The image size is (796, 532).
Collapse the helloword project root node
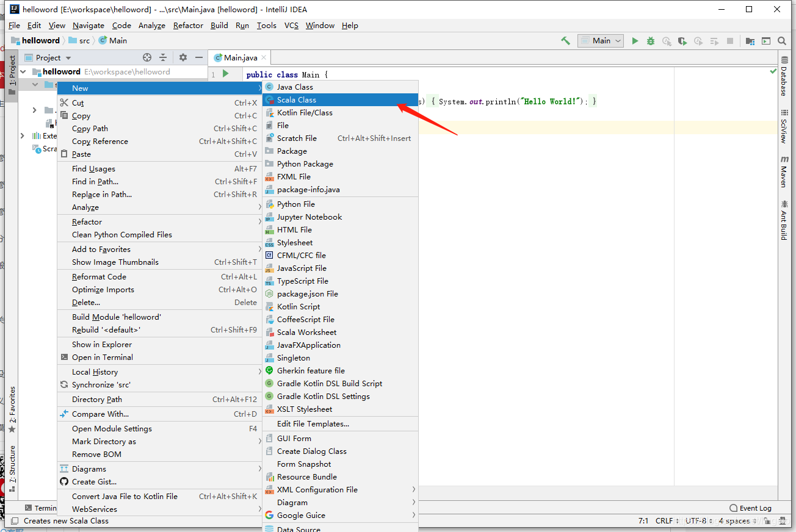(23, 72)
